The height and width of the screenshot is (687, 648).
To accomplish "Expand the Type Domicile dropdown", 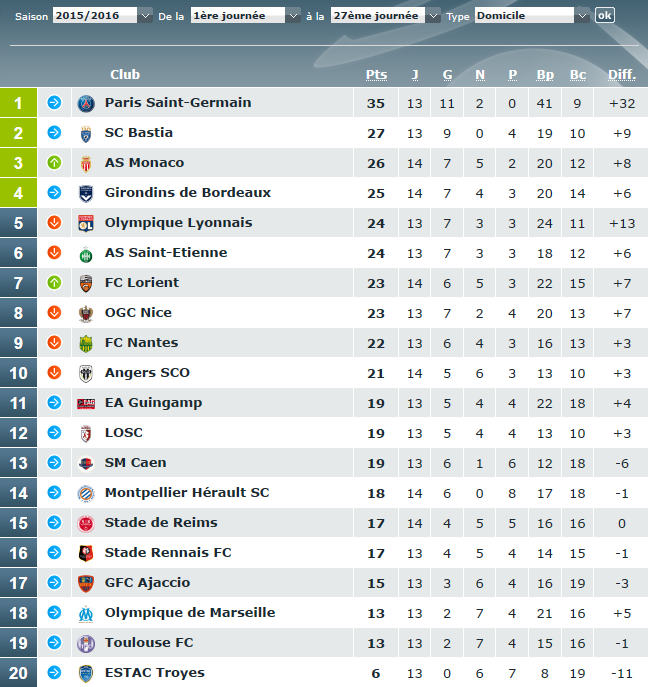I will click(x=532, y=16).
